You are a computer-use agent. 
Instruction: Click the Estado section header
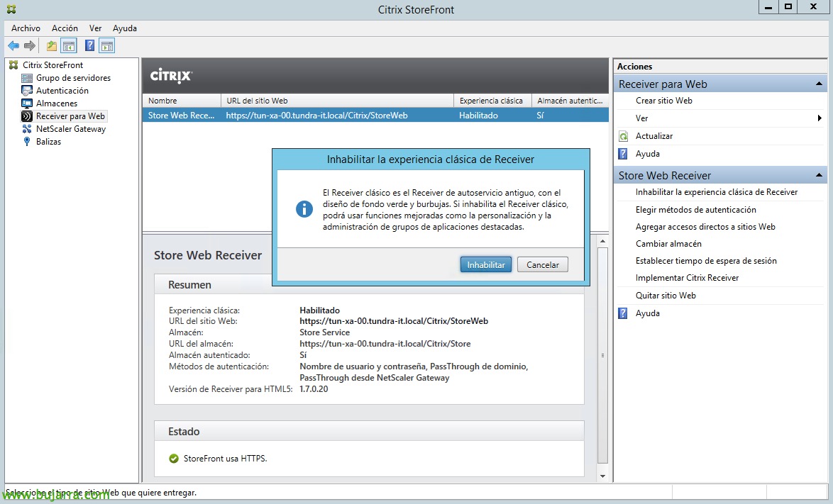(x=369, y=431)
